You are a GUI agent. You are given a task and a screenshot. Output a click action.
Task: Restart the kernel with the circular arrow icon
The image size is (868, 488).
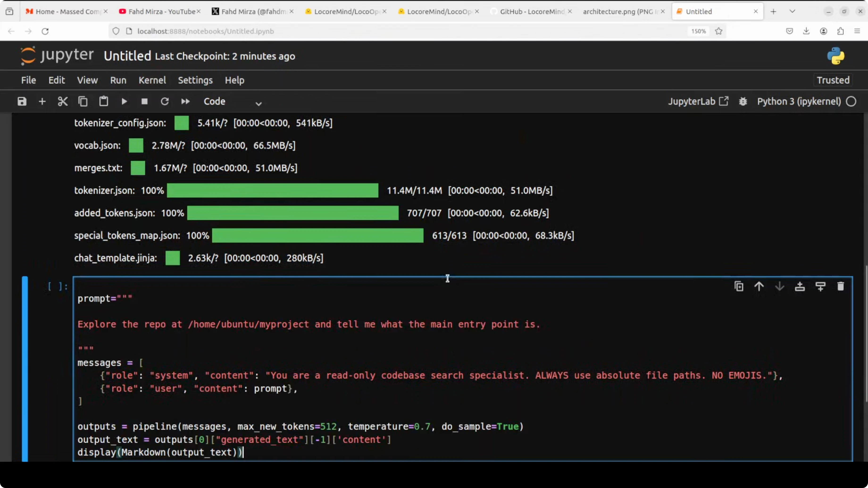click(x=165, y=101)
